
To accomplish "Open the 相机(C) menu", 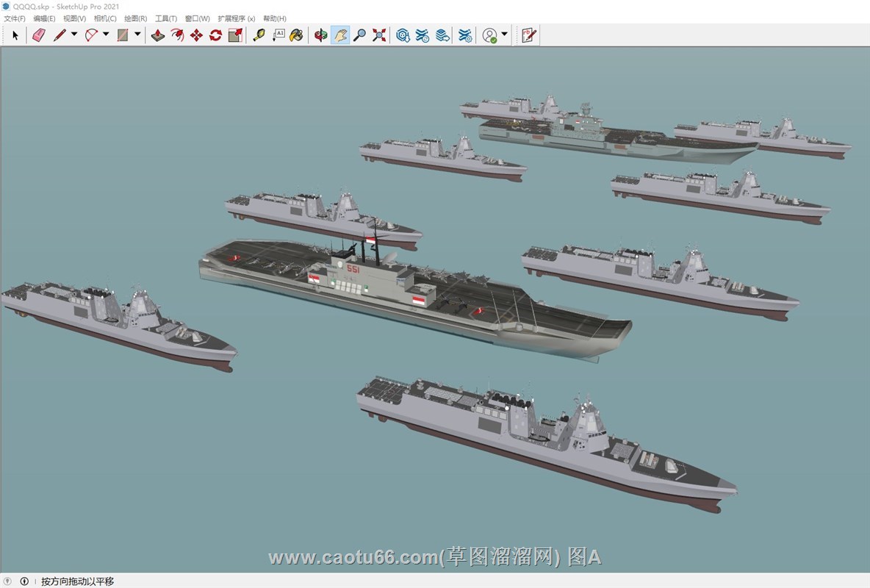I will (105, 18).
